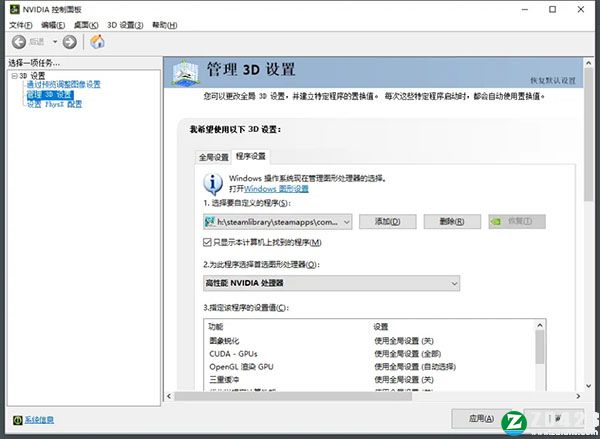Select 通过预览调整图像设置 in task tree
This screenshot has height=439, width=600.
[64, 85]
